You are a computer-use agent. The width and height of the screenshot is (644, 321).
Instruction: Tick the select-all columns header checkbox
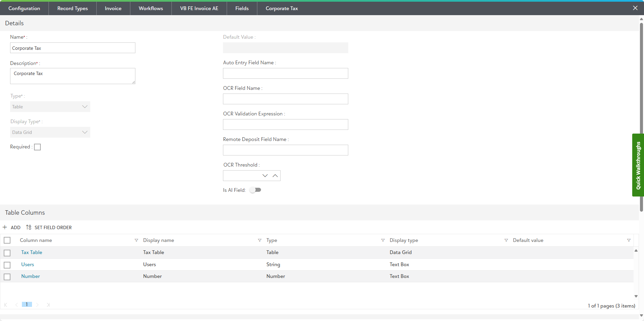point(7,240)
